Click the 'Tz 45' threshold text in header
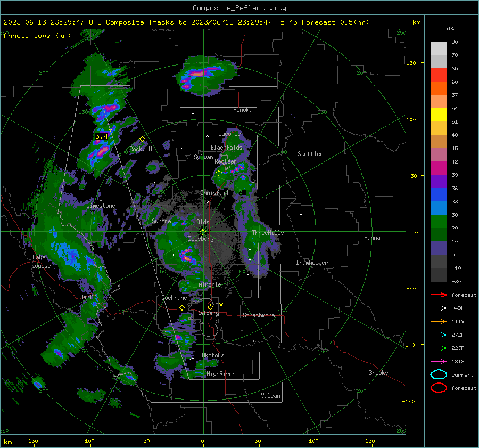Viewport: 479px width, 448px height. [287, 22]
